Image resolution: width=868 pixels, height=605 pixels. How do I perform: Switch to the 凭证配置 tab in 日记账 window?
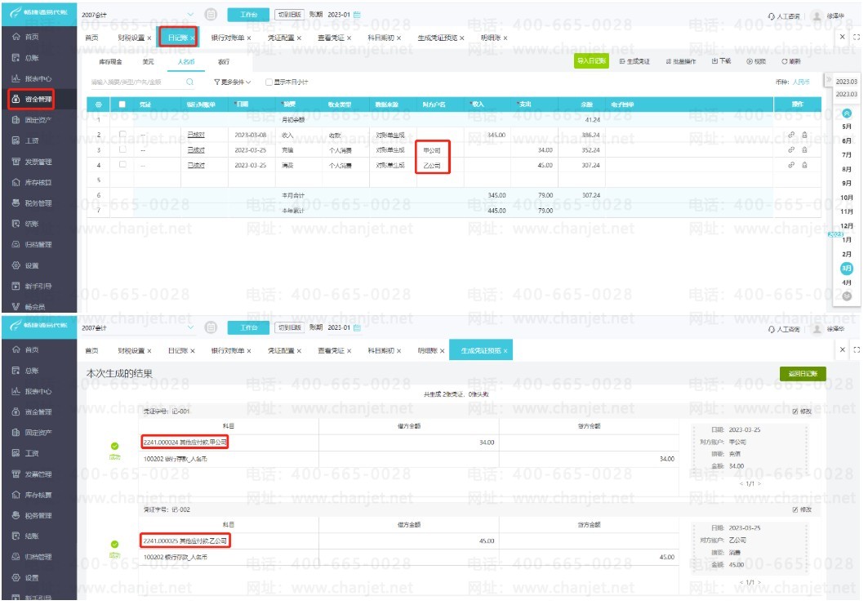pyautogui.click(x=281, y=38)
